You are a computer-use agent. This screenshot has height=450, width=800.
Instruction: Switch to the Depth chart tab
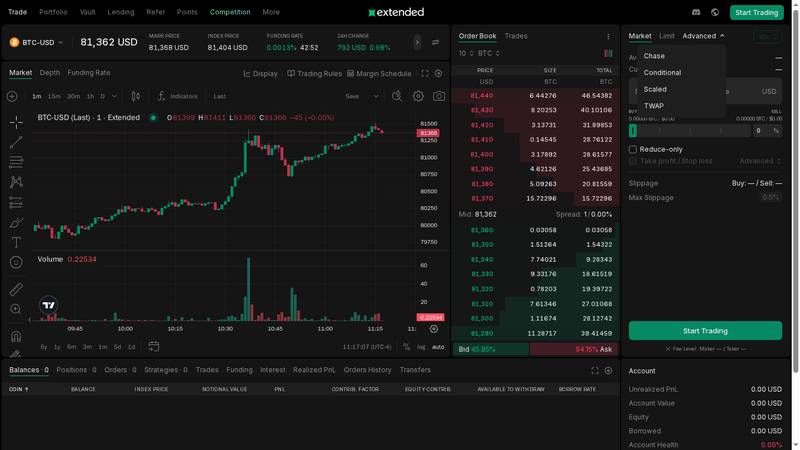(x=49, y=72)
